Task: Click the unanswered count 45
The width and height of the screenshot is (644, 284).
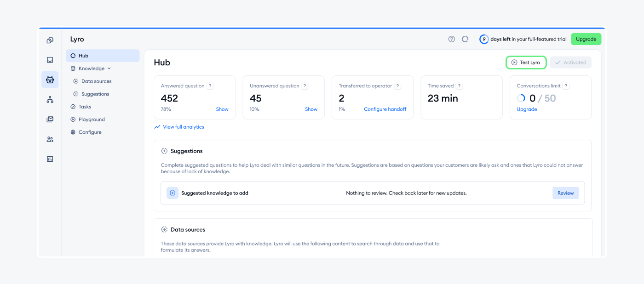Action: (x=256, y=98)
